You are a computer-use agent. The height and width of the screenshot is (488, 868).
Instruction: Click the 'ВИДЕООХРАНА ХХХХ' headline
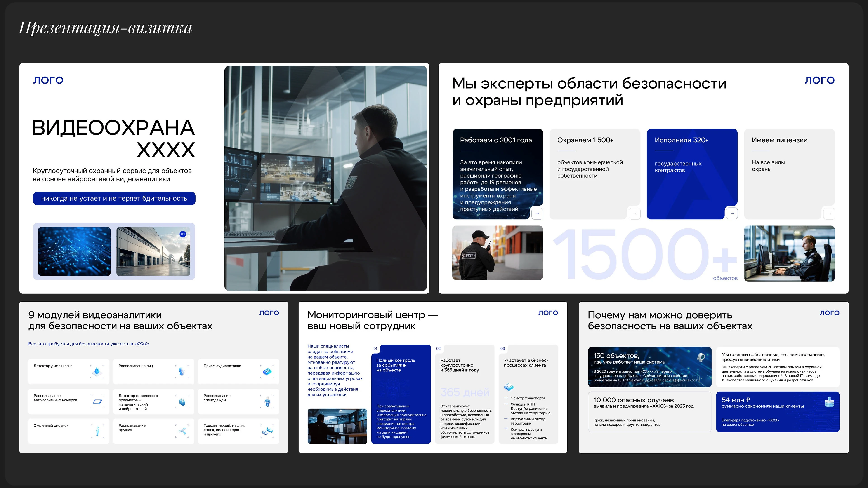coord(113,138)
